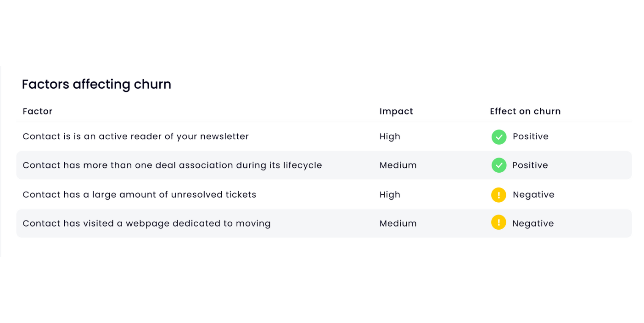This screenshot has height=323, width=644.
Task: Click the Medium impact for deal association row
Action: click(x=398, y=165)
